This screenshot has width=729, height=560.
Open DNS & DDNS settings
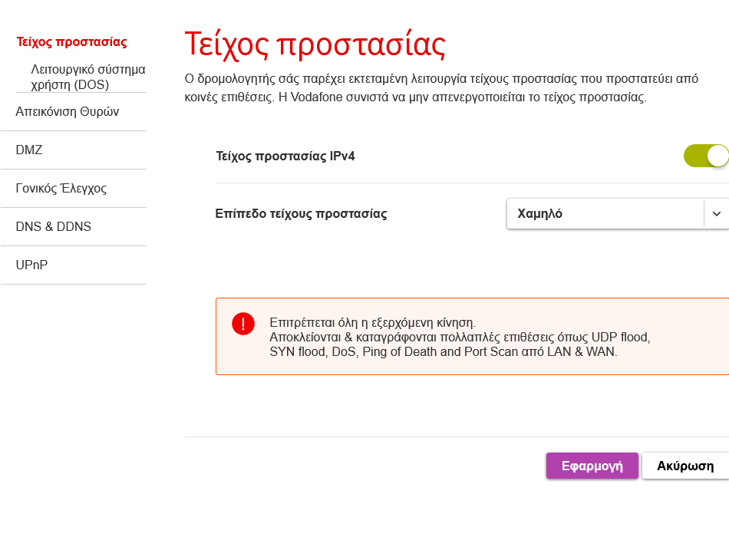(x=54, y=226)
